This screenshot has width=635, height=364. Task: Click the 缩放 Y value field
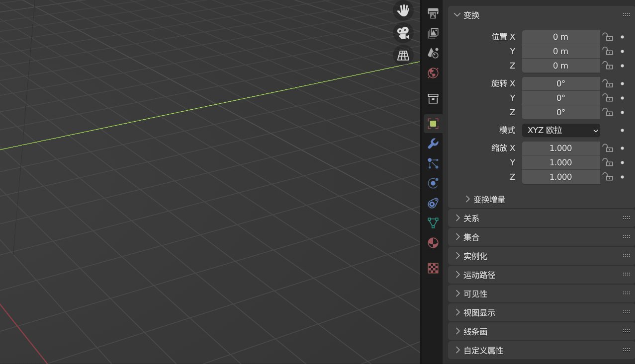pos(561,162)
